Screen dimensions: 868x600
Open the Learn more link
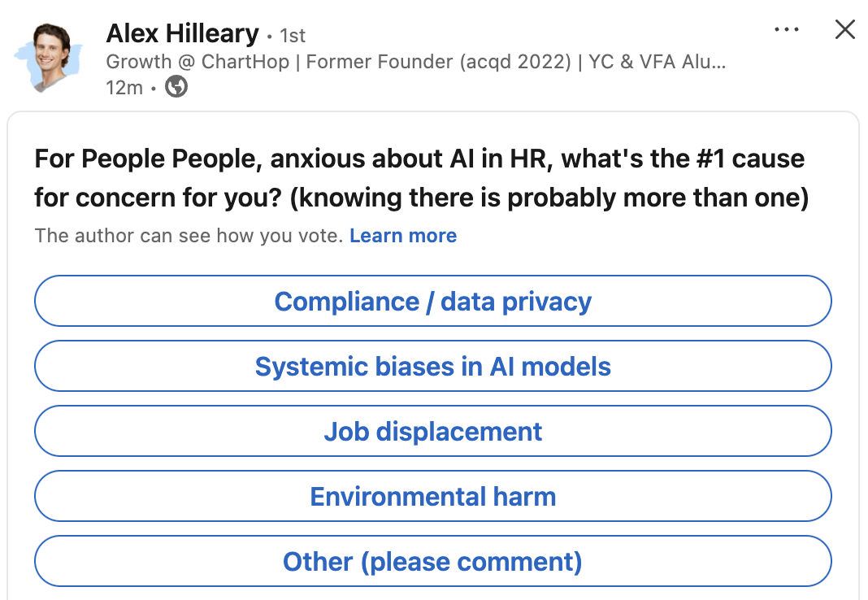tap(403, 236)
